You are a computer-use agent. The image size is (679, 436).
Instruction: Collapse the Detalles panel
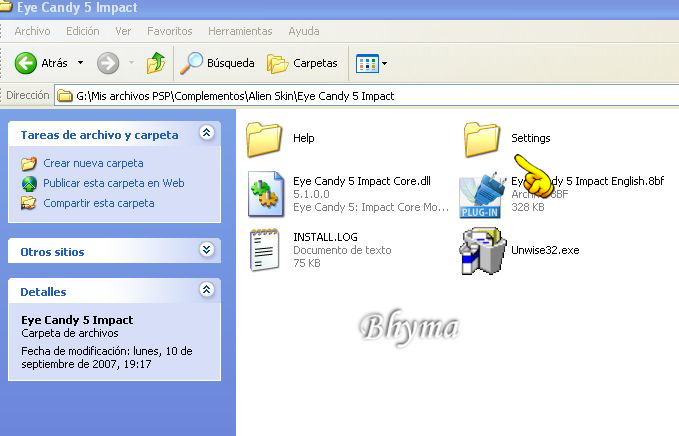[x=207, y=289]
